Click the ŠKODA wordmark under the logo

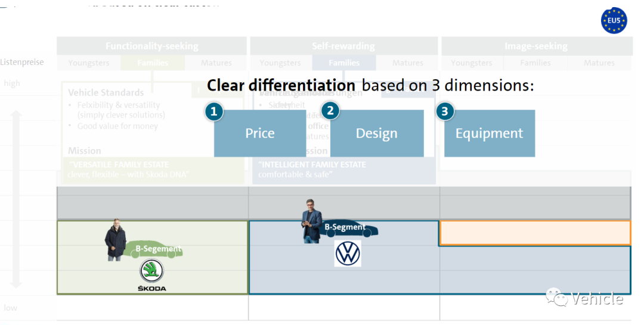point(151,289)
